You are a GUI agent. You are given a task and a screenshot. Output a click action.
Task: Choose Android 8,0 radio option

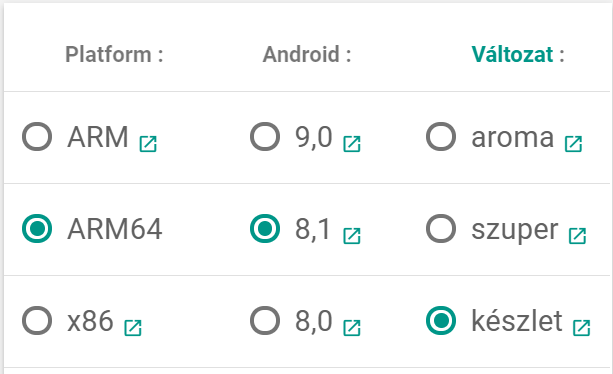(265, 321)
